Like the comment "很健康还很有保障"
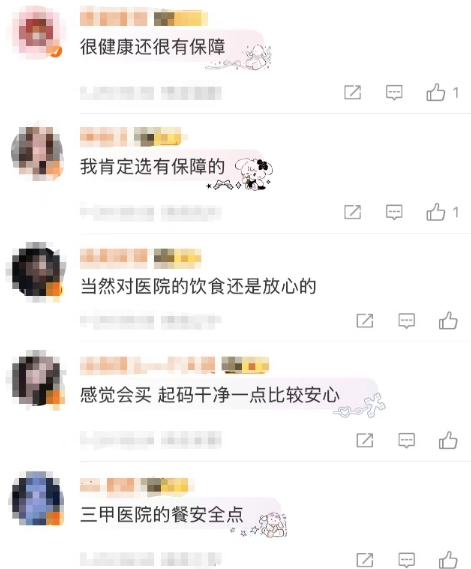Screen dimensions: 471x569 point(435,92)
